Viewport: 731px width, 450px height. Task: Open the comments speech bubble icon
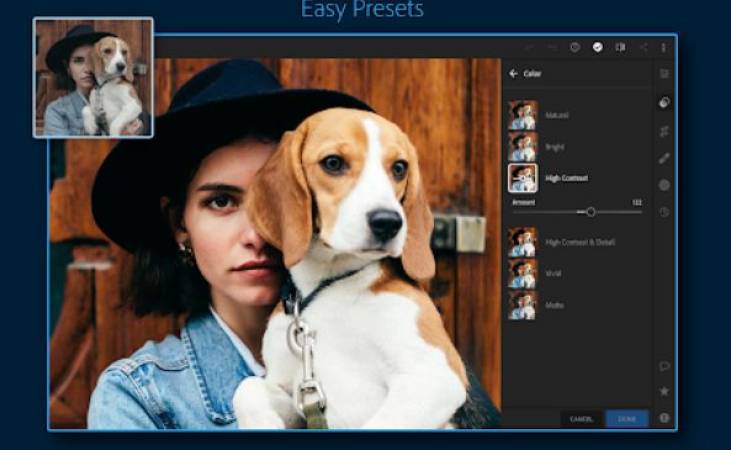[664, 367]
